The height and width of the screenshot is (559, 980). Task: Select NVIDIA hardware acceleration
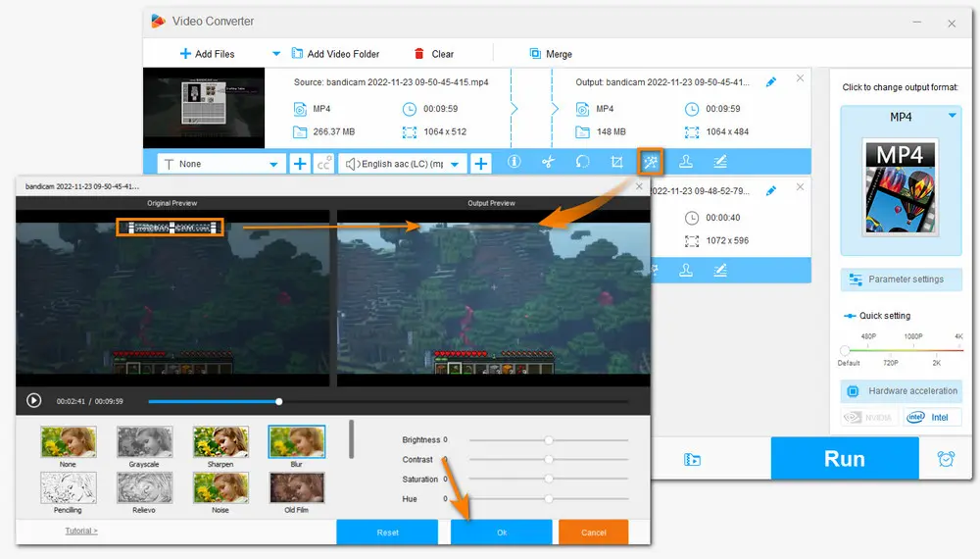tap(869, 417)
